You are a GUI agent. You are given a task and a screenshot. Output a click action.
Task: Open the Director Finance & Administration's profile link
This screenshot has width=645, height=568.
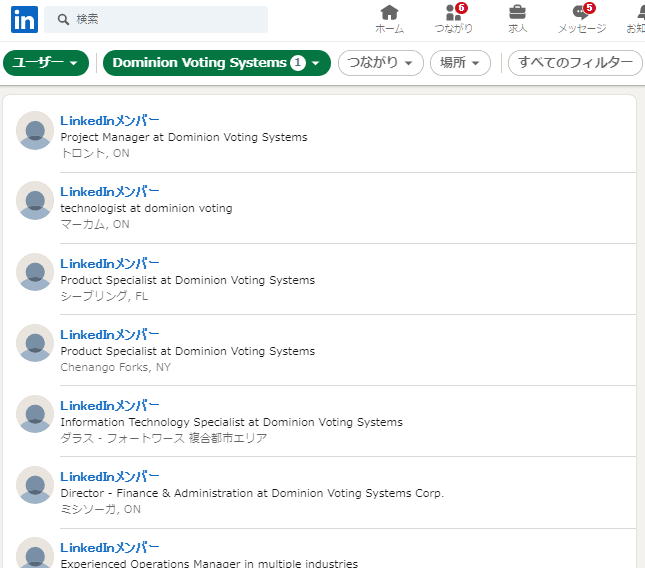point(109,477)
